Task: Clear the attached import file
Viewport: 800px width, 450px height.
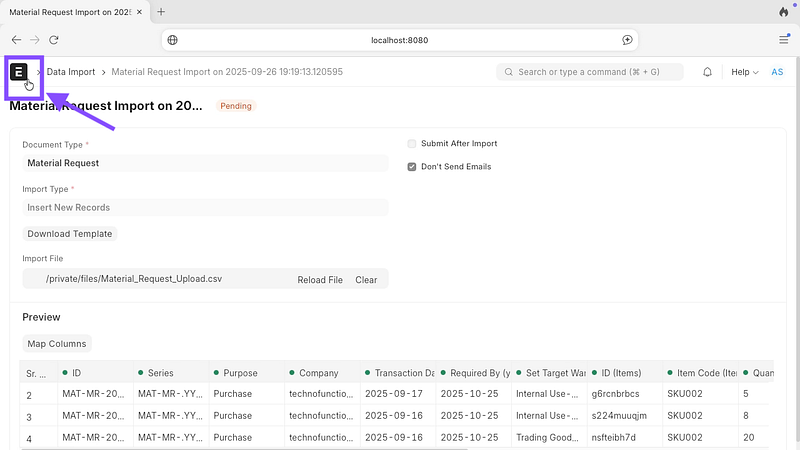Action: (x=366, y=280)
